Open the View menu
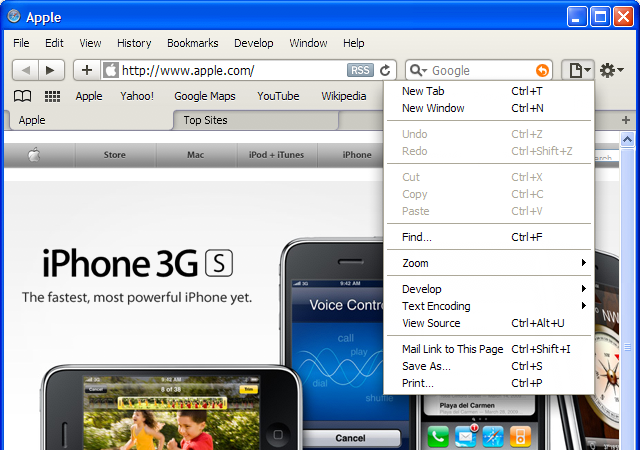Viewport: 640px width, 450px height. click(x=90, y=43)
